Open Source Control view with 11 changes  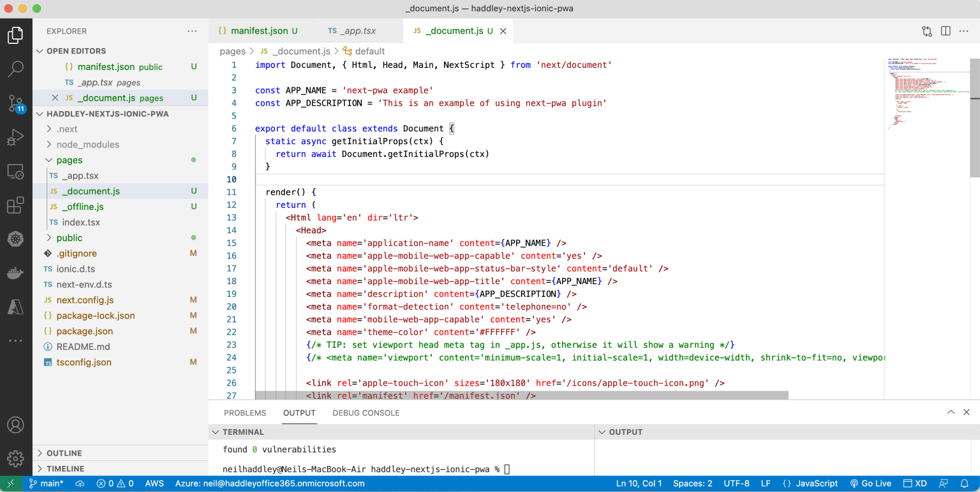click(15, 103)
